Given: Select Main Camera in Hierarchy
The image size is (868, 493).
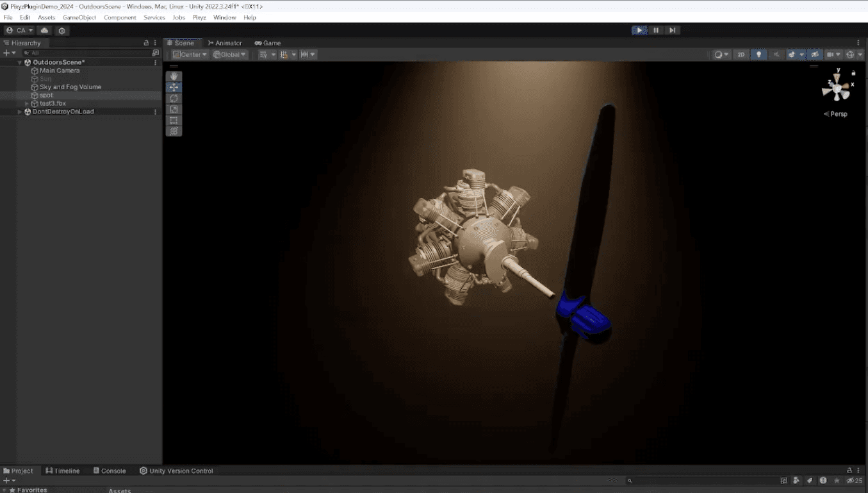Looking at the screenshot, I should (60, 71).
